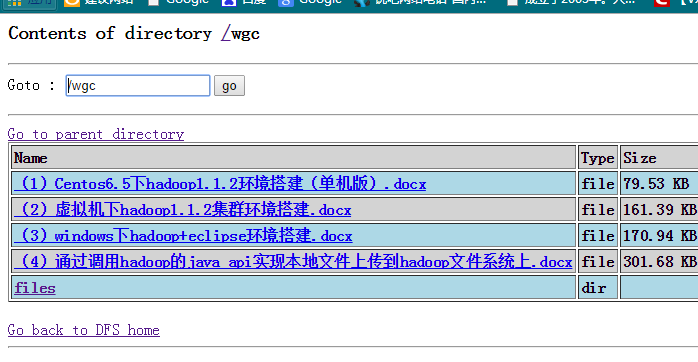
Task: Click the go button
Action: (x=229, y=85)
